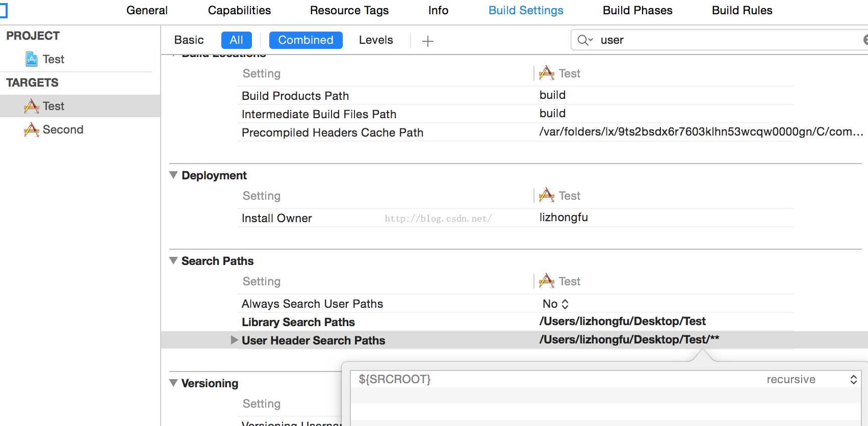The height and width of the screenshot is (426, 868).
Task: Switch to Levels view
Action: (x=376, y=40)
